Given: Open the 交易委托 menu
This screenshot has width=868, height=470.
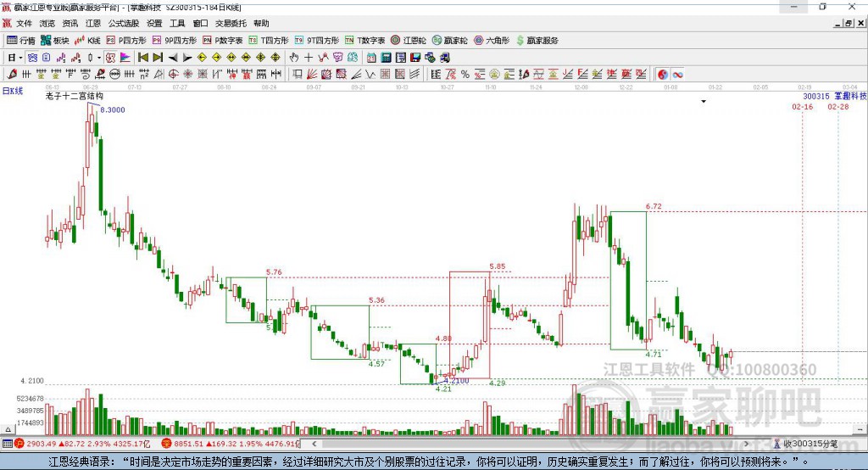Looking at the screenshot, I should coord(231,23).
